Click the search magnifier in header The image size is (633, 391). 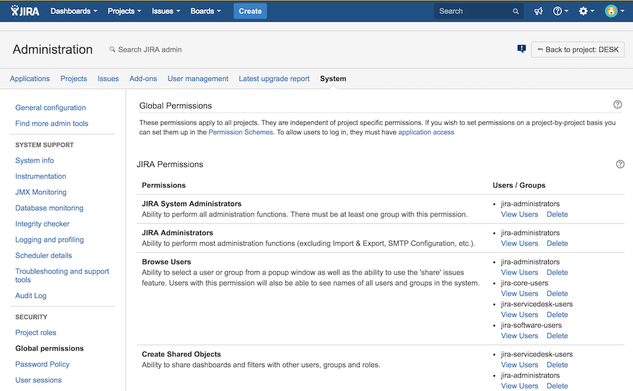516,11
